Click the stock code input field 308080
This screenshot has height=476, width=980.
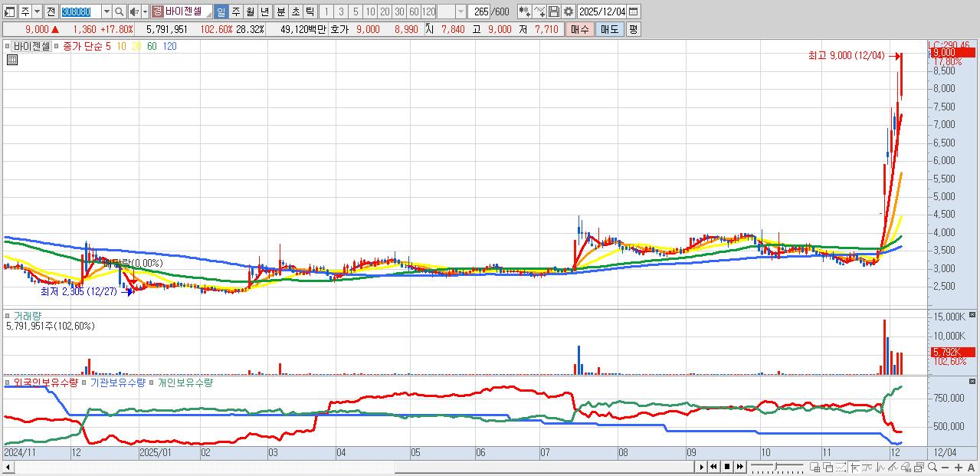pos(80,11)
